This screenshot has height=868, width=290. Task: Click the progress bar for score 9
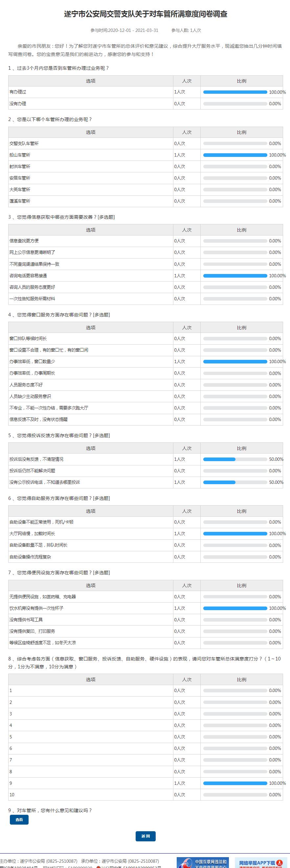pyautogui.click(x=235, y=783)
